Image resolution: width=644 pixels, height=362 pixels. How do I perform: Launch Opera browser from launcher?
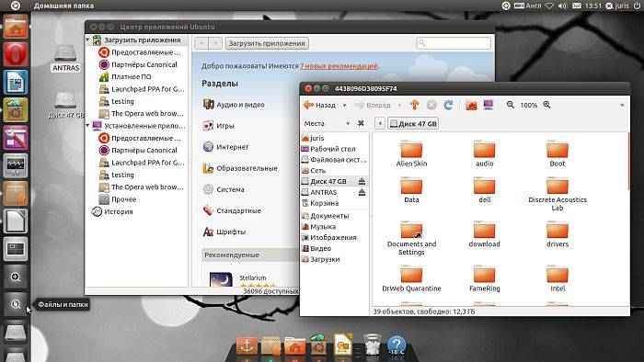[16, 54]
